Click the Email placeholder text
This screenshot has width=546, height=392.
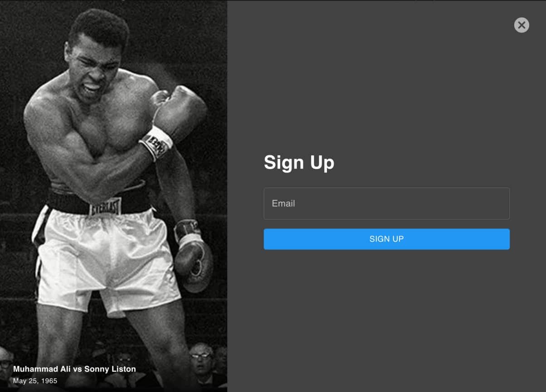[x=283, y=203]
